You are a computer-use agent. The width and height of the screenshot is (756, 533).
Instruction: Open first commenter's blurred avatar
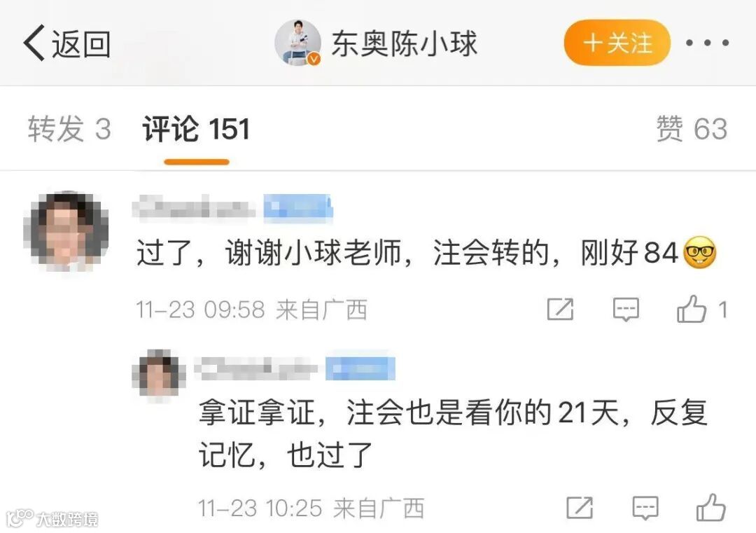click(66, 230)
